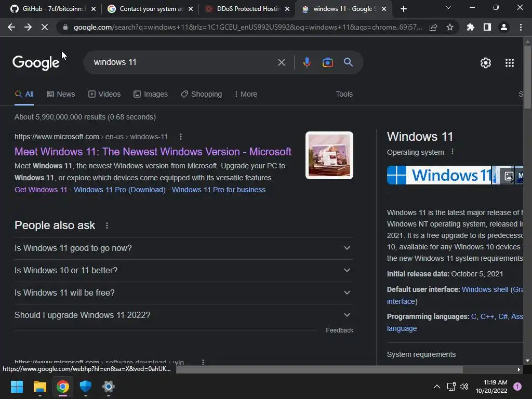Send Feedback on People also ask
This screenshot has width=532, height=399.
(339, 330)
